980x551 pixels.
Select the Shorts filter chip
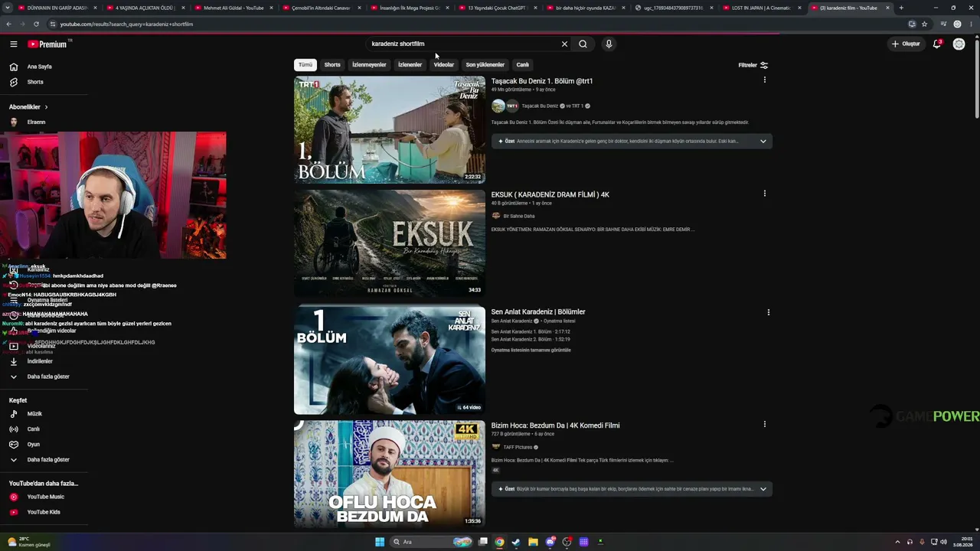coord(332,65)
